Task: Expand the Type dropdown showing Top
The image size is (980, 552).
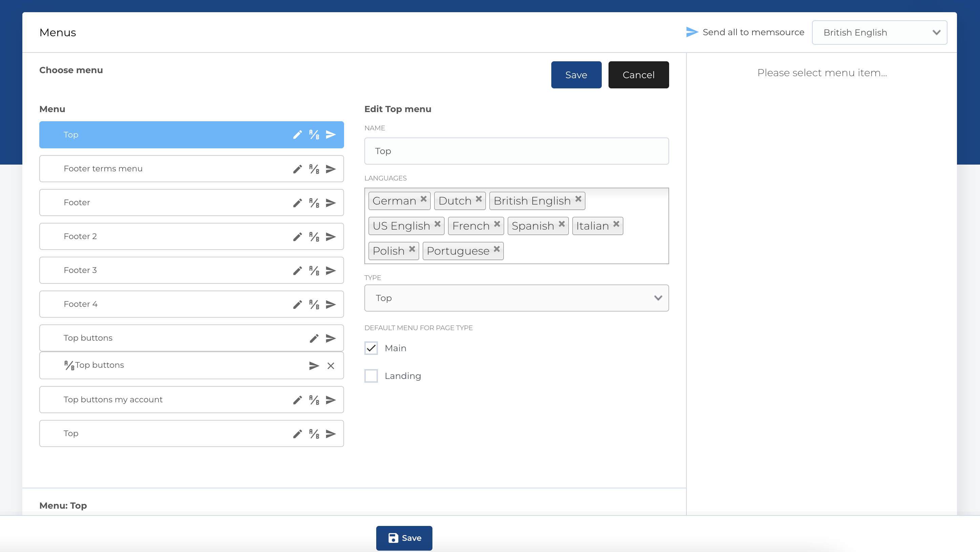Action: 516,298
